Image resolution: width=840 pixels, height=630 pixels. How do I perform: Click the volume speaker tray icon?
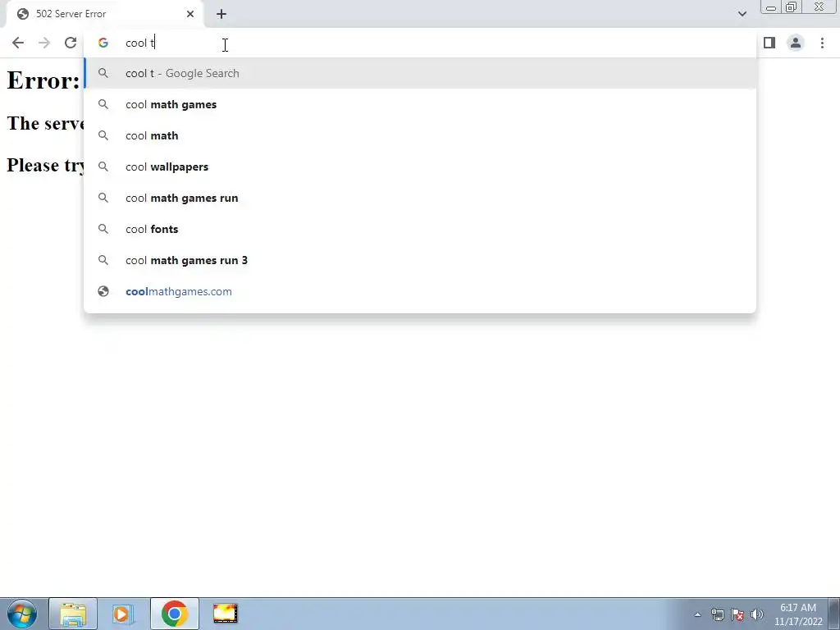point(757,614)
